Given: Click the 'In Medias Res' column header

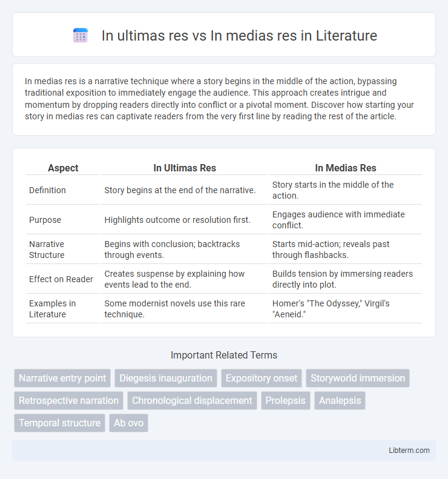Looking at the screenshot, I should 346,168.
